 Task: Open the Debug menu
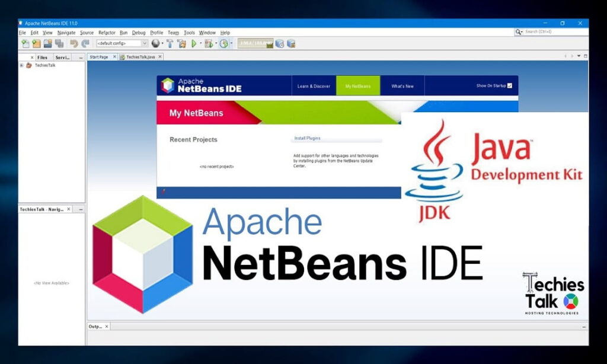click(x=139, y=33)
